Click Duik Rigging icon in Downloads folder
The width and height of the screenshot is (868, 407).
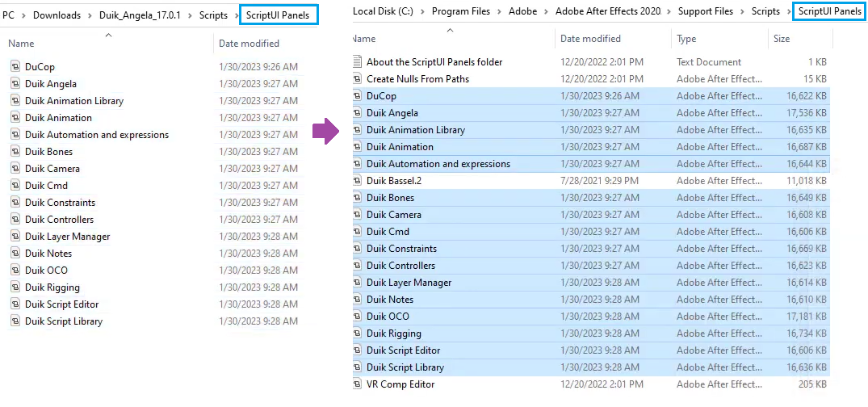click(15, 287)
